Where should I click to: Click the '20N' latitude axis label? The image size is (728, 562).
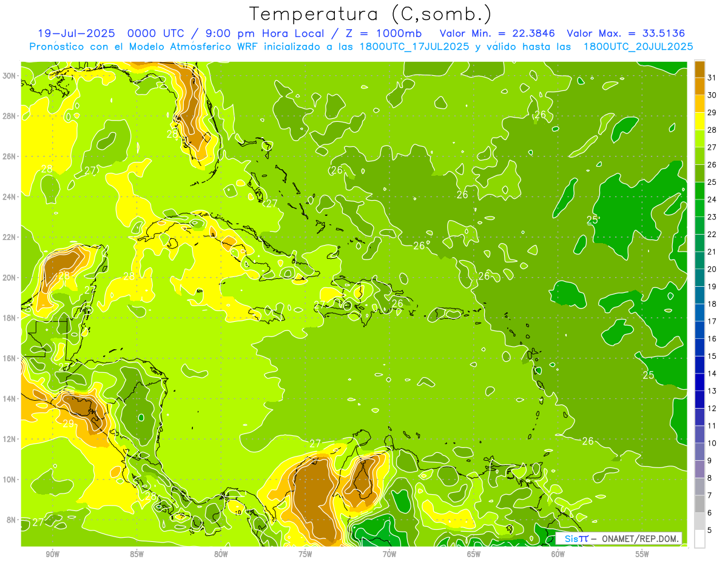[x=10, y=278]
